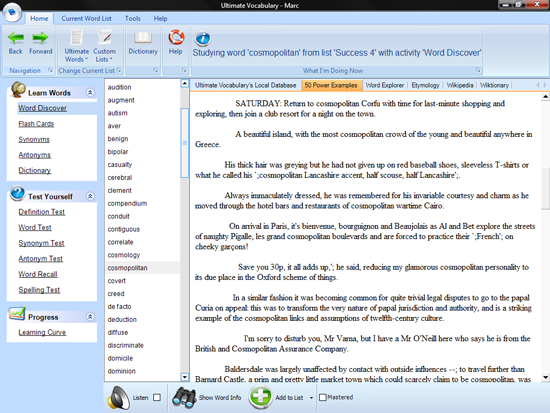Switch to Ultimate Vocabulary's Local Database tab
This screenshot has width=550, height=413.
[246, 85]
